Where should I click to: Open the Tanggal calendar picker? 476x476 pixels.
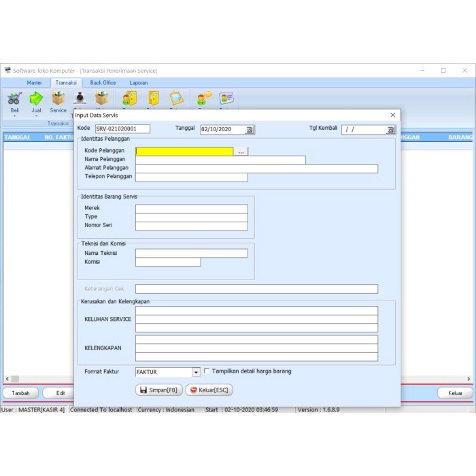(x=250, y=130)
